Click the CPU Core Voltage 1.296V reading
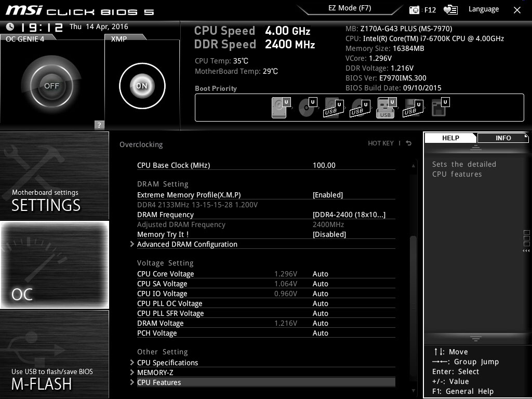Image resolution: width=532 pixels, height=399 pixels. click(x=286, y=274)
